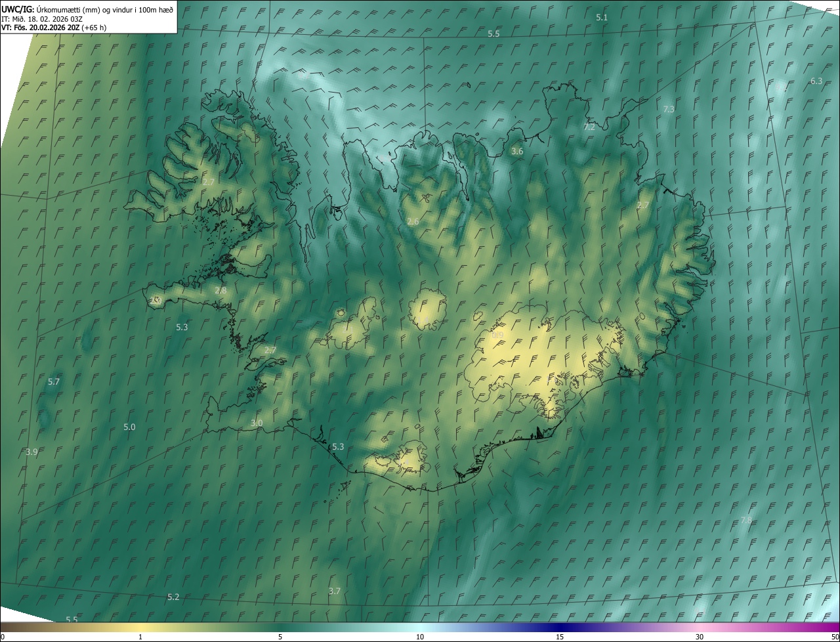The height and width of the screenshot is (642, 840).
Task: Click the color scale tick label '30'
Action: tap(700, 637)
